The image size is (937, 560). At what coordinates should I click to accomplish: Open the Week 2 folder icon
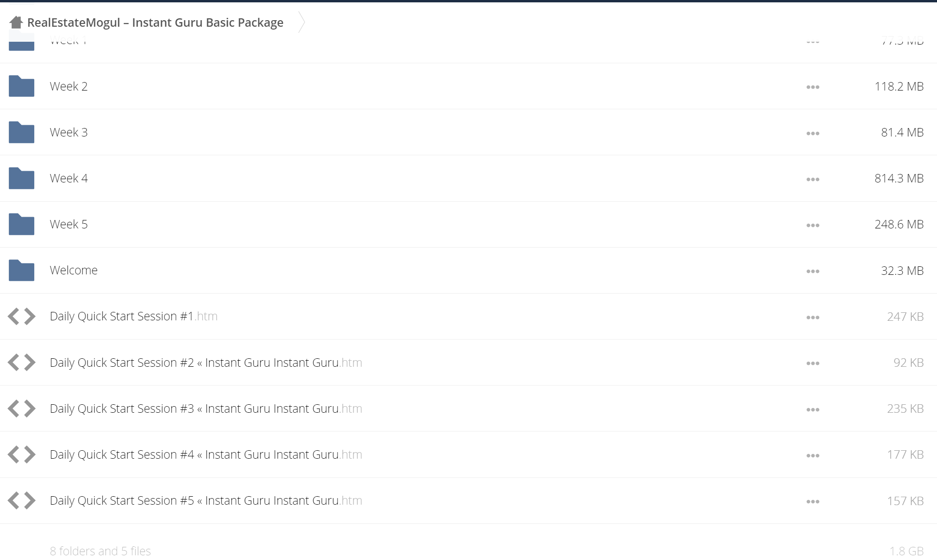point(22,86)
